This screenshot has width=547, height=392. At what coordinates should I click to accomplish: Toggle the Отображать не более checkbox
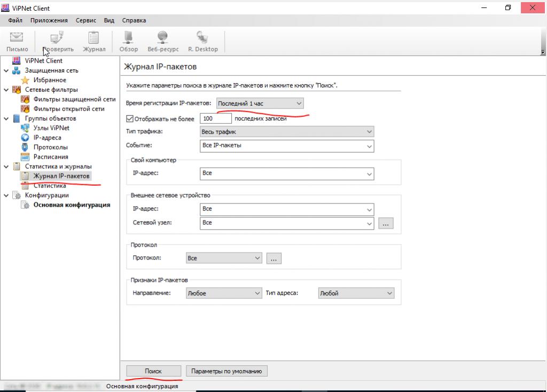[x=130, y=119]
